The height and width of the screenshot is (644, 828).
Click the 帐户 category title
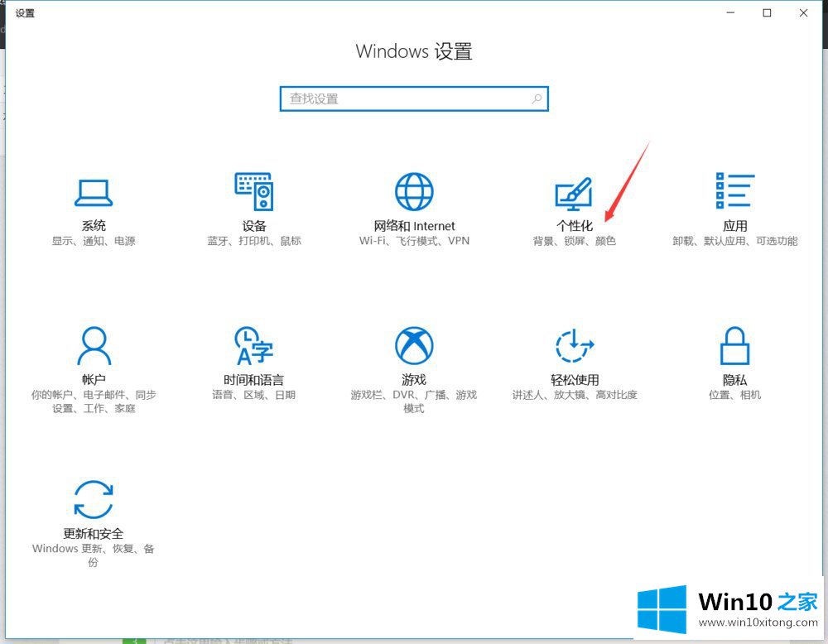click(94, 380)
